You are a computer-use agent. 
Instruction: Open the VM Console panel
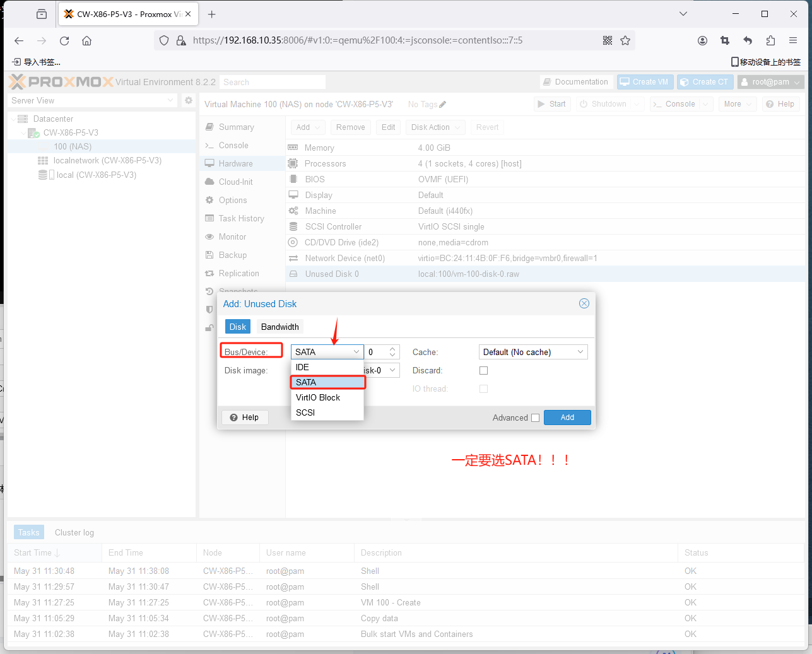(242, 145)
